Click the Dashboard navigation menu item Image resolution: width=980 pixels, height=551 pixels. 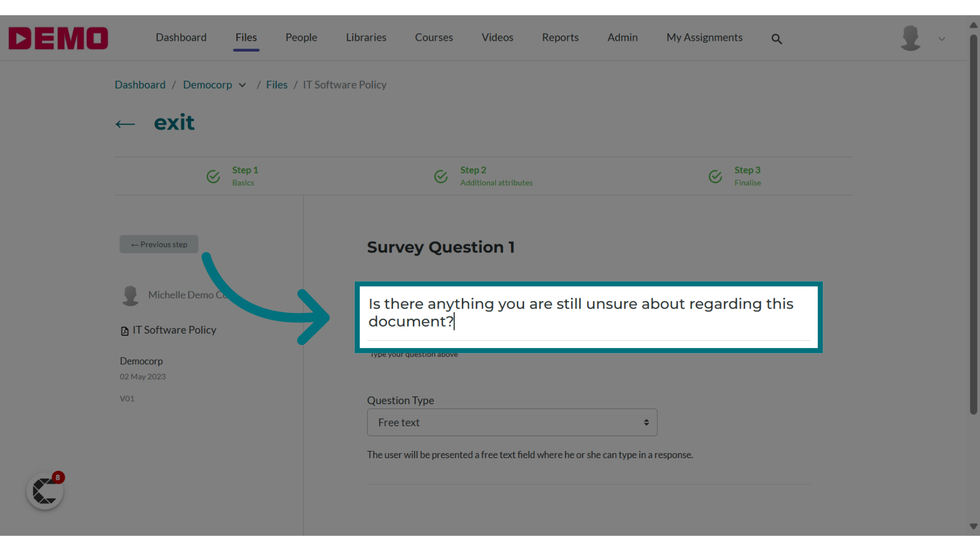(x=181, y=37)
